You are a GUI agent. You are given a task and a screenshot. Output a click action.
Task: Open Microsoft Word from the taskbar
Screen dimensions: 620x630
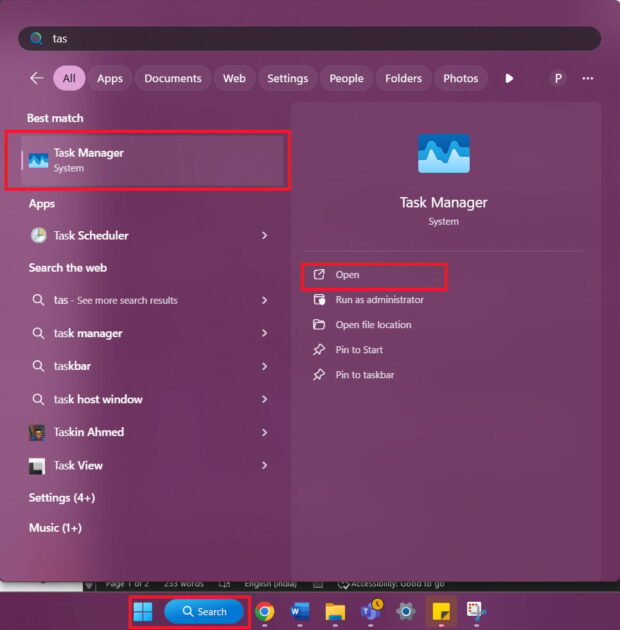pyautogui.click(x=300, y=611)
